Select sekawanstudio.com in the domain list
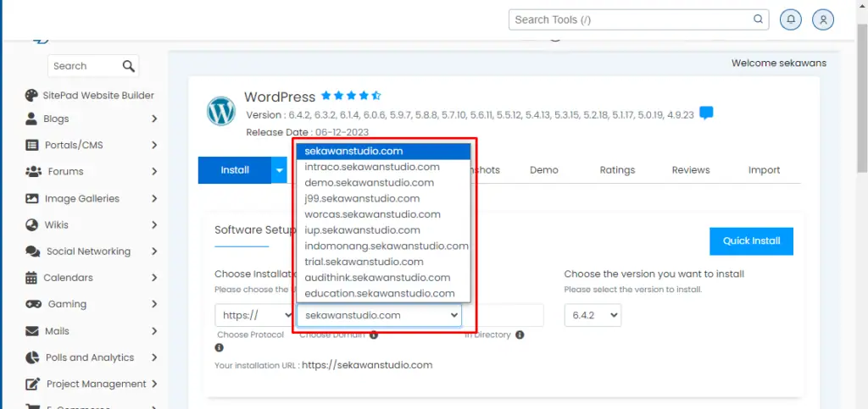 point(383,151)
